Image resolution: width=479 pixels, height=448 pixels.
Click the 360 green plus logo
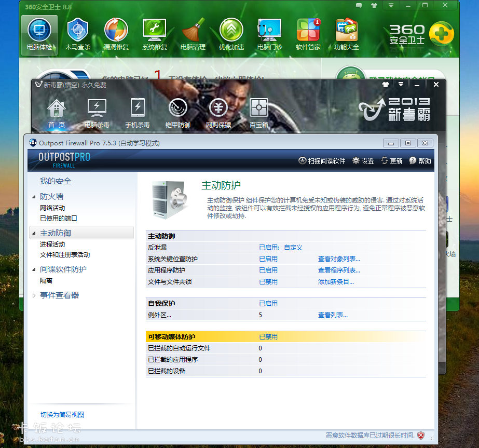442,34
